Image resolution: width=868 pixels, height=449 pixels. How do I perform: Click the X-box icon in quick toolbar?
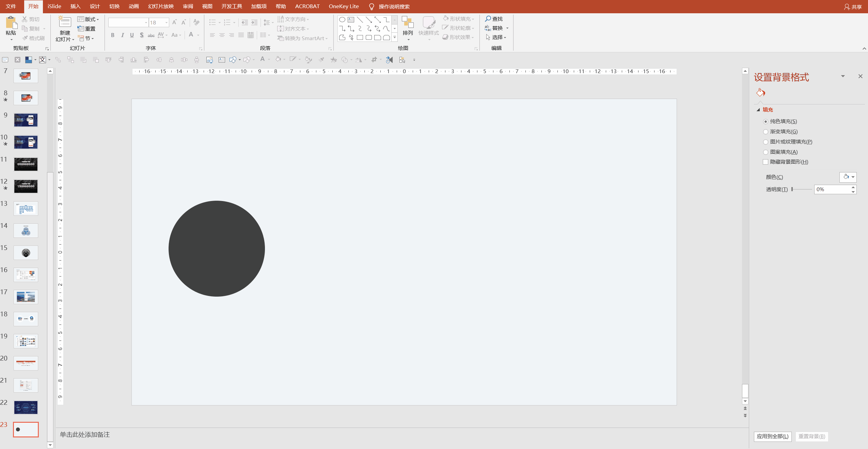[x=18, y=60]
